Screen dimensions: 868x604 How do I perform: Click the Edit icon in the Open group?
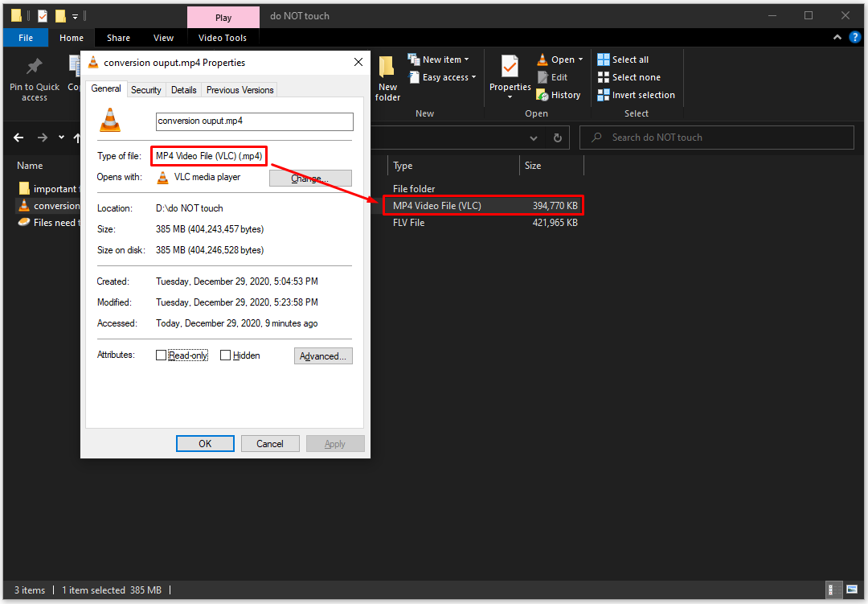(542, 77)
